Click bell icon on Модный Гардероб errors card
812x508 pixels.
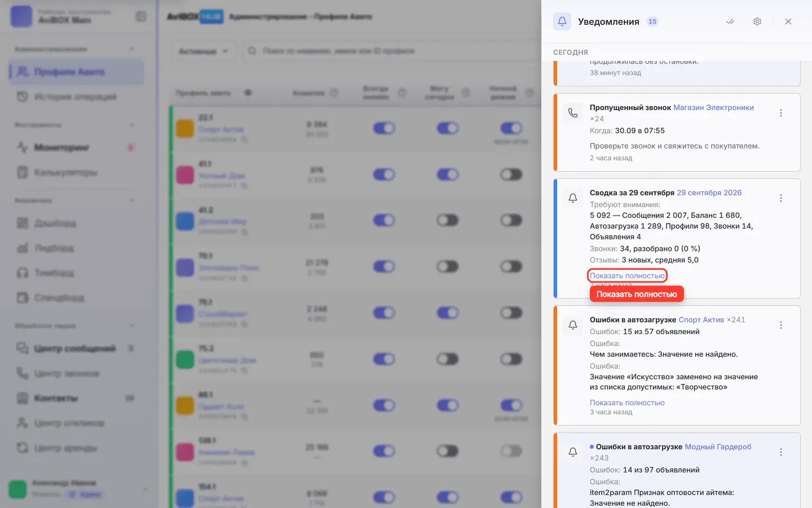coord(573,452)
